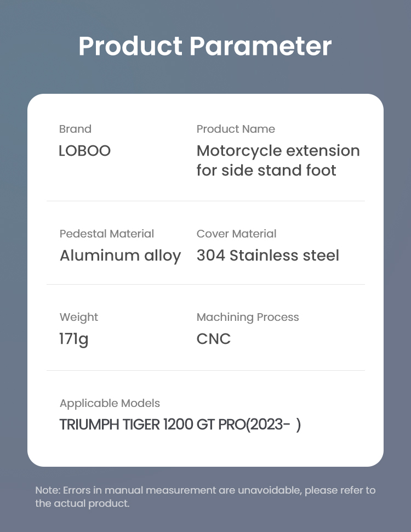Select the Product Name label
This screenshot has width=411, height=532.
[236, 129]
